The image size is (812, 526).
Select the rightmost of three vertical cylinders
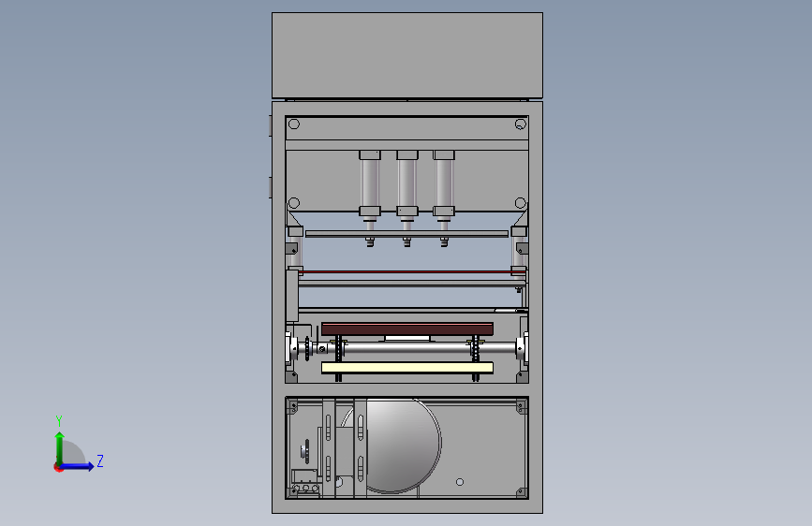[444, 183]
